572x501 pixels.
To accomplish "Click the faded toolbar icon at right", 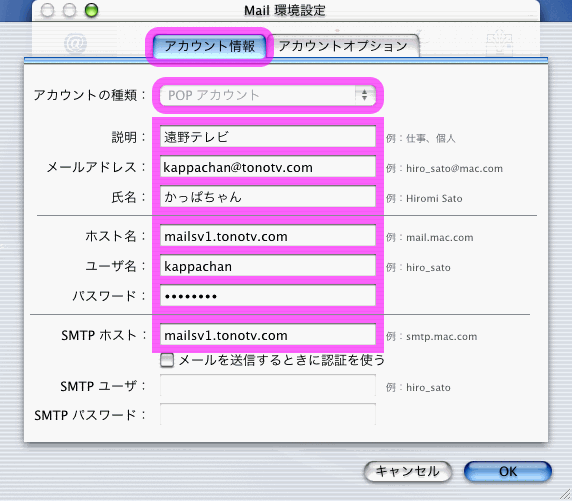I will (499, 43).
